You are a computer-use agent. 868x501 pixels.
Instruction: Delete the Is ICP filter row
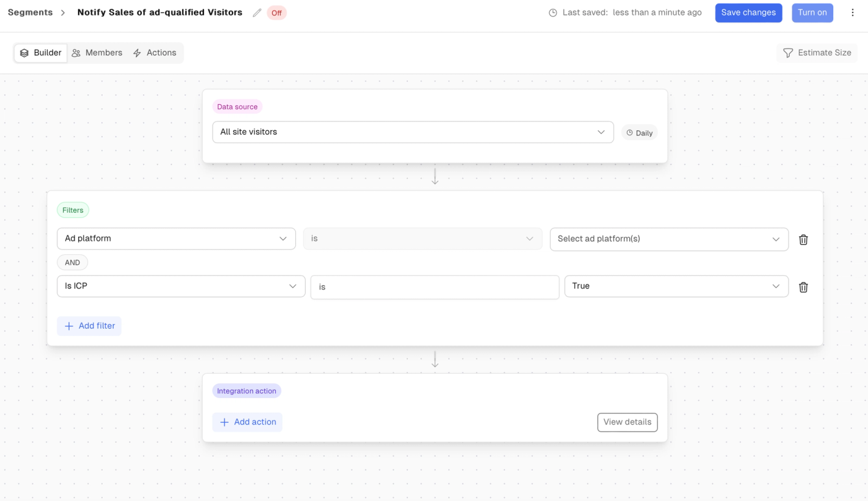pyautogui.click(x=804, y=287)
